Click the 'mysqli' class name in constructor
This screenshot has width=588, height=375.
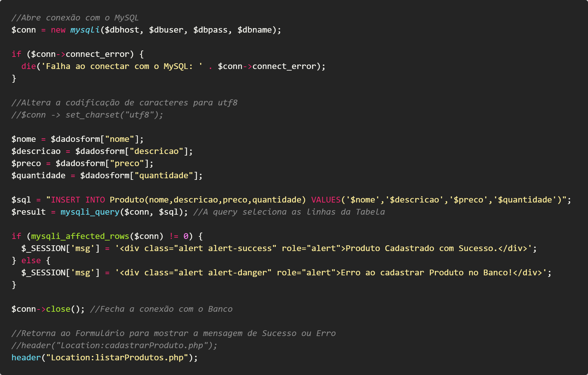(x=85, y=30)
